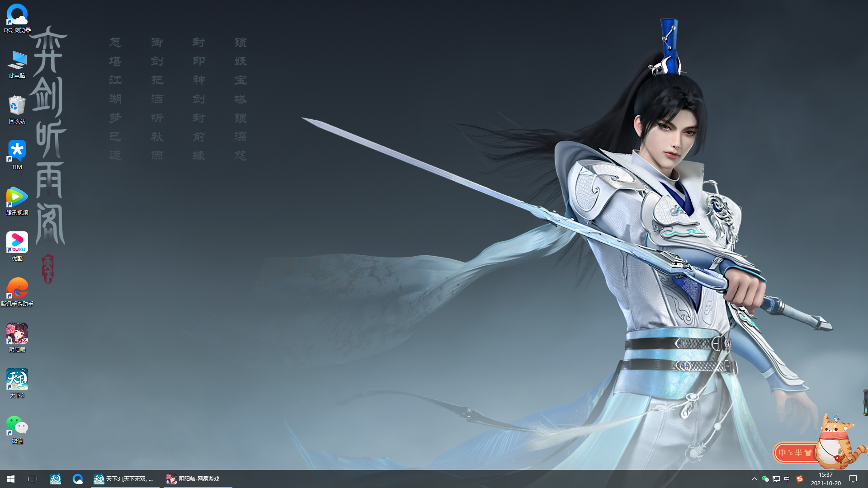Viewport: 868px width, 488px height.
Task: Click the TIM desktop shortcut
Action: pyautogui.click(x=17, y=155)
